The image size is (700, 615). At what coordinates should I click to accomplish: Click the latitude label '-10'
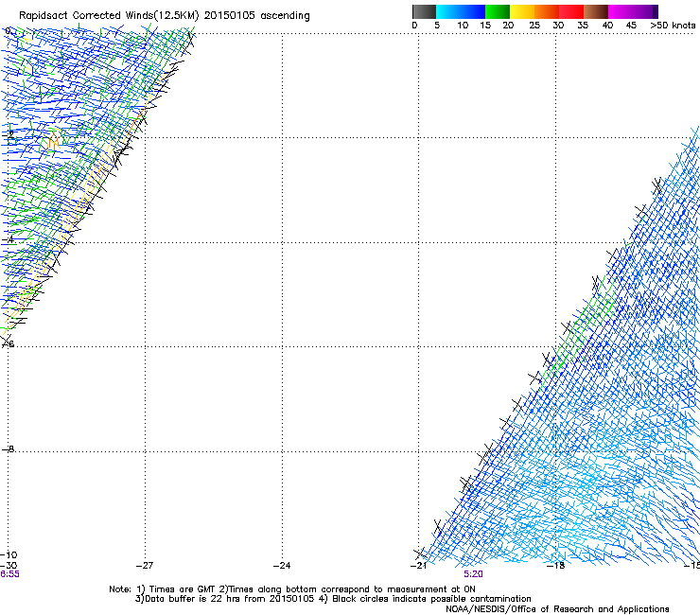click(x=9, y=555)
